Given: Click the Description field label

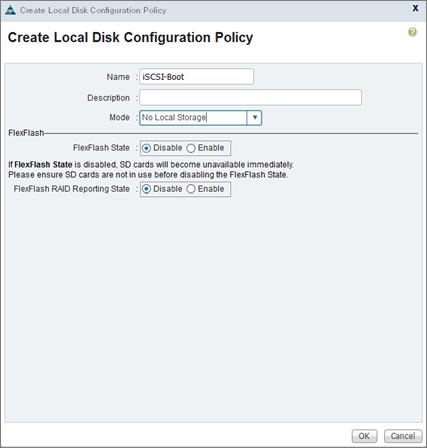Looking at the screenshot, I should [x=108, y=98].
